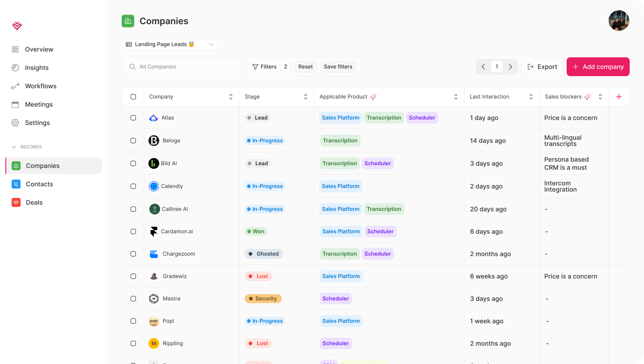Check the Cardamon.ai row checkbox
Screen dimensions: 644x364
pyautogui.click(x=133, y=231)
